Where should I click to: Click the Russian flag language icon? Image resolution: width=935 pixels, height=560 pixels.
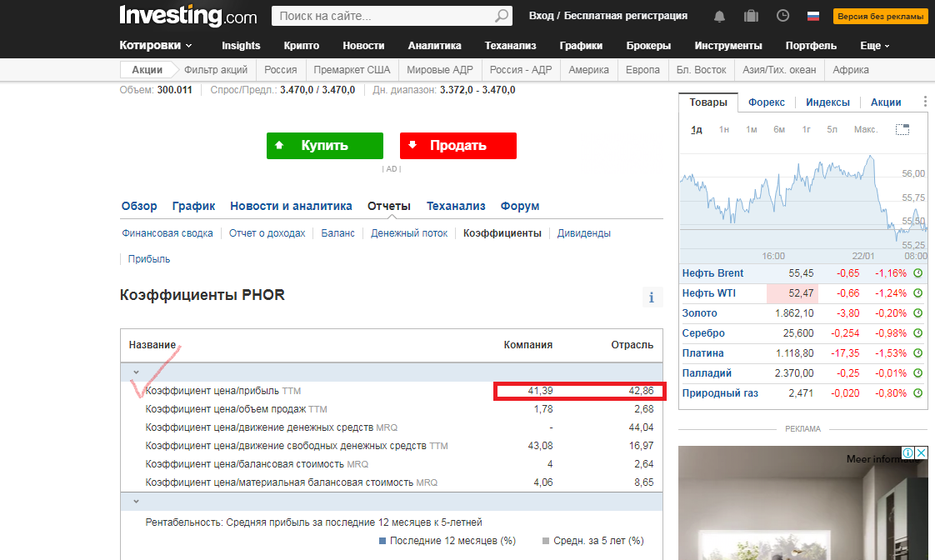pyautogui.click(x=813, y=16)
